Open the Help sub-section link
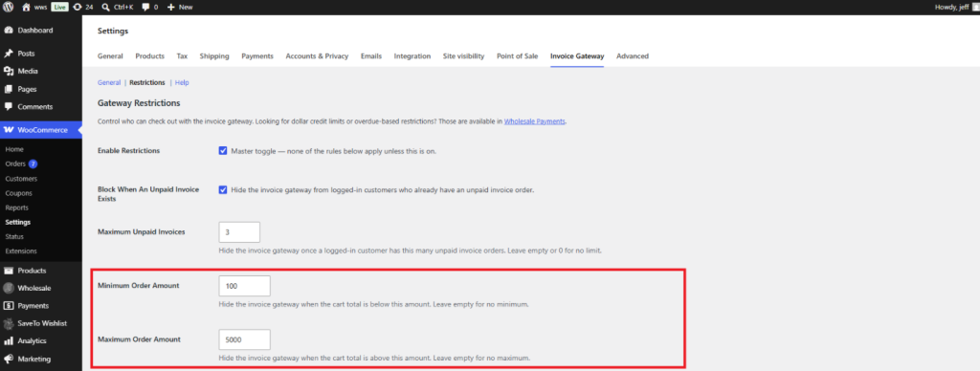The height and width of the screenshot is (371, 980). point(182,82)
